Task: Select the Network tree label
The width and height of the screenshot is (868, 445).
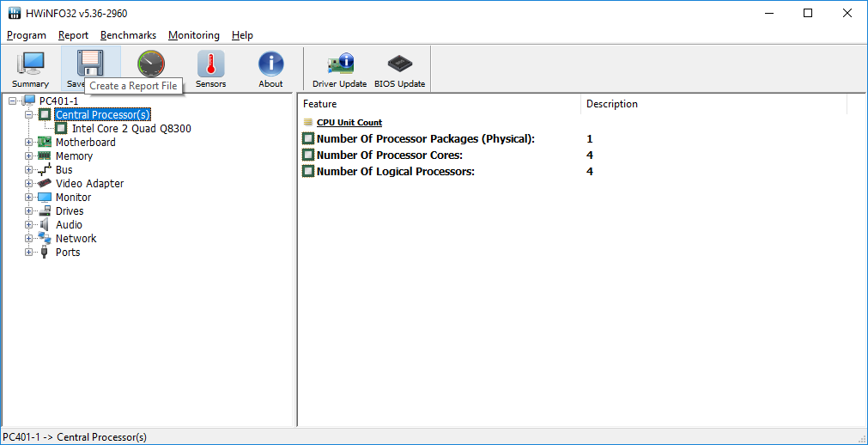Action: pos(76,238)
